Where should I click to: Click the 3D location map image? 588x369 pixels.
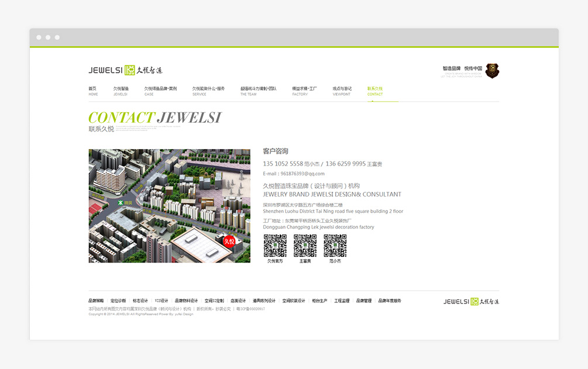[169, 206]
